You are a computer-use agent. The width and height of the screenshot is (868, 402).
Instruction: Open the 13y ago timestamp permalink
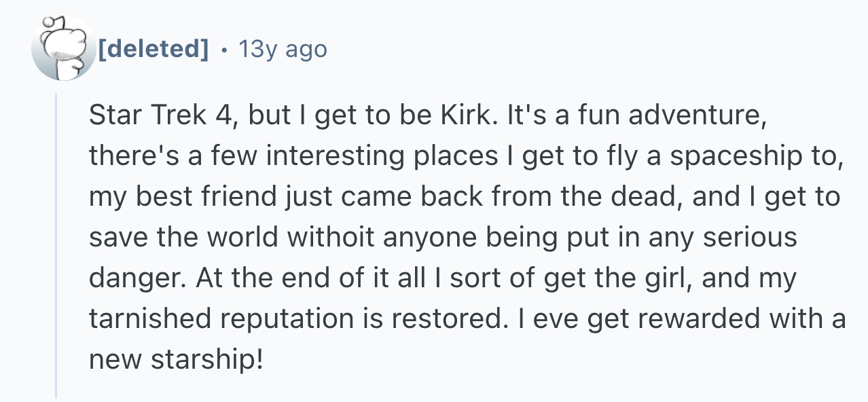(x=282, y=49)
